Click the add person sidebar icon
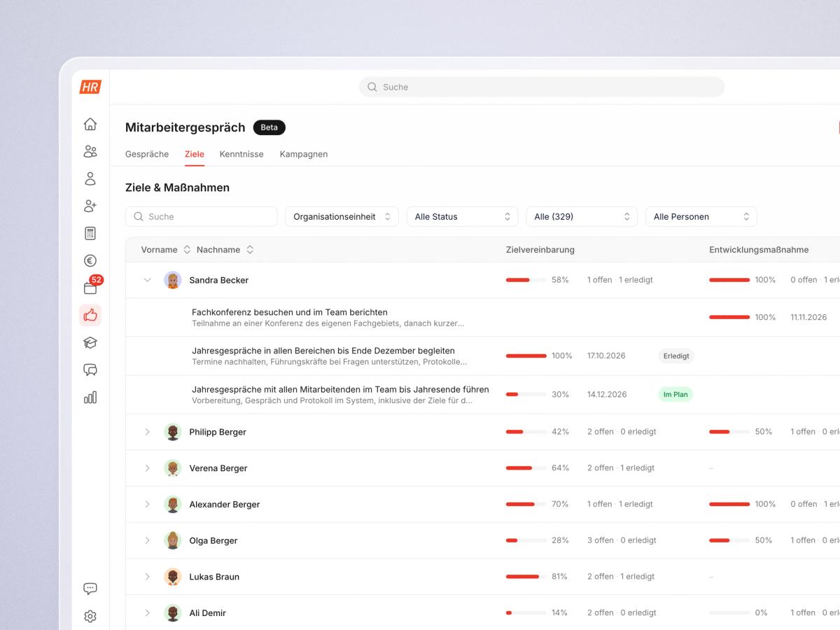 click(x=90, y=206)
